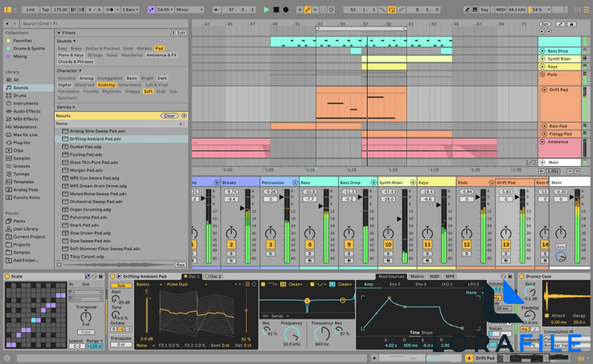Open the Matrix tab
This screenshot has height=364, width=593.
coord(417,277)
